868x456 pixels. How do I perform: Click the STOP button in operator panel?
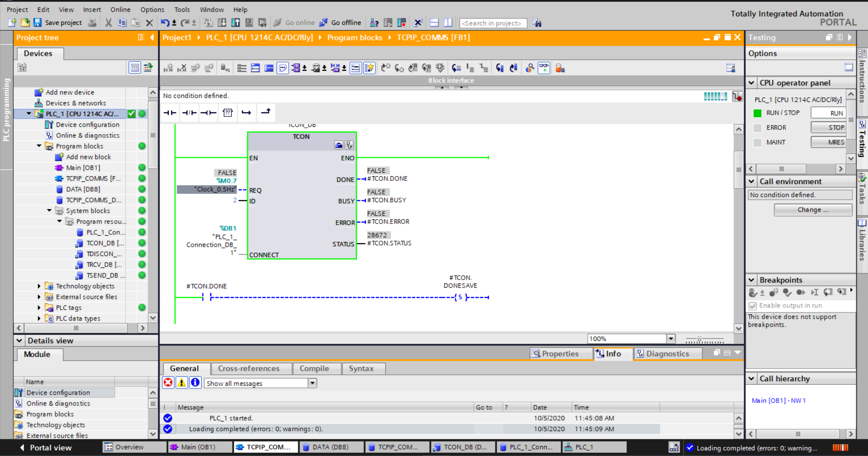coord(829,127)
